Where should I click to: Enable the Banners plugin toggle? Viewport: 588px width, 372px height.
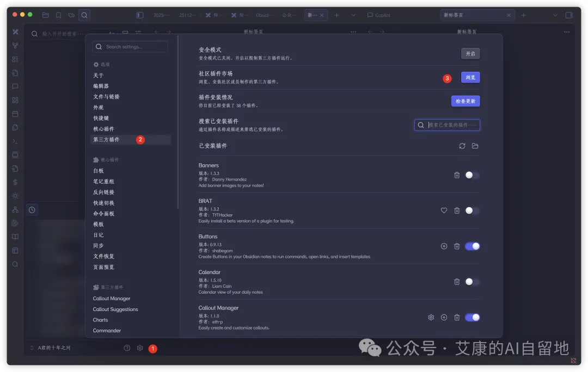click(x=472, y=175)
